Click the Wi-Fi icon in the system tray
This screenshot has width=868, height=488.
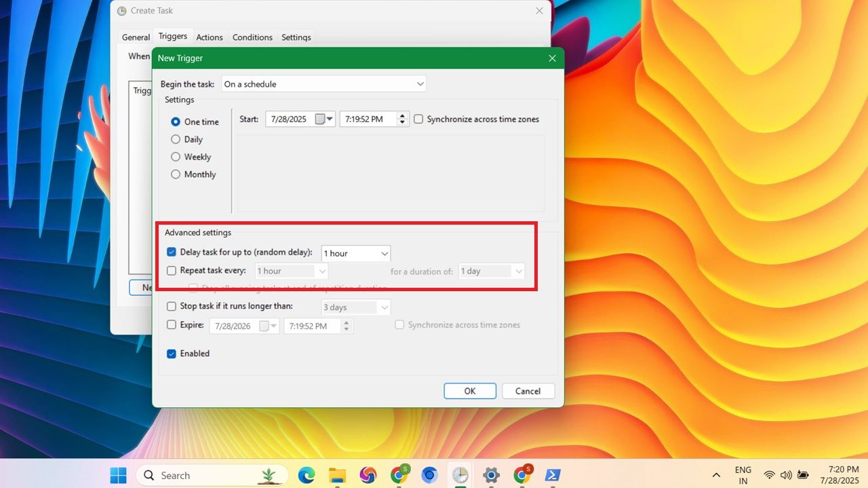click(x=770, y=475)
